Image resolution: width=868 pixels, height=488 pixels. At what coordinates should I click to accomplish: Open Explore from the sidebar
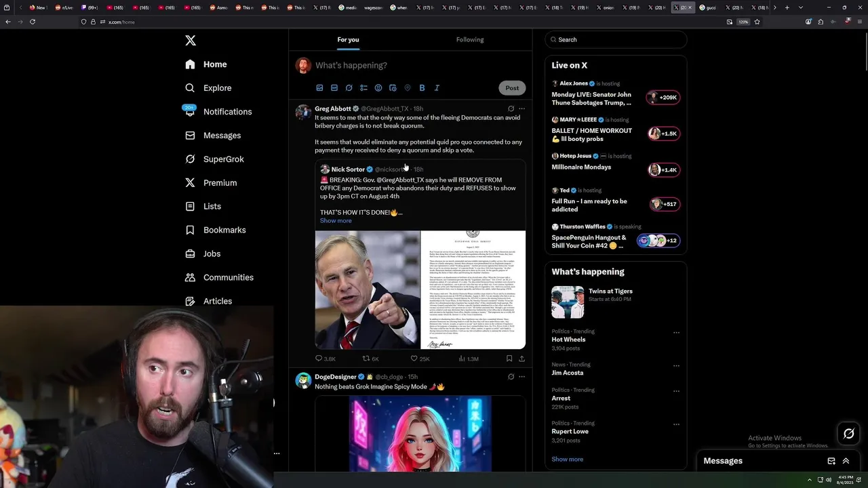pos(209,88)
